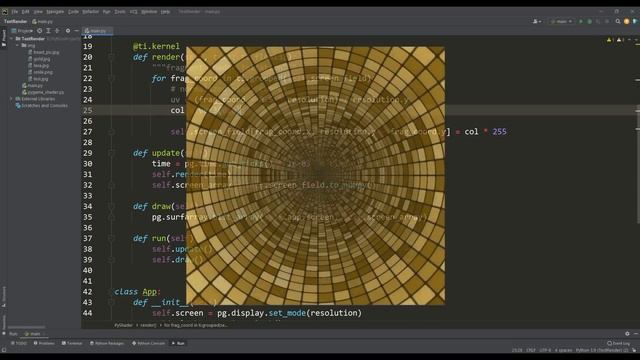
Task: Select gold.png in project tree
Action: tap(39, 59)
